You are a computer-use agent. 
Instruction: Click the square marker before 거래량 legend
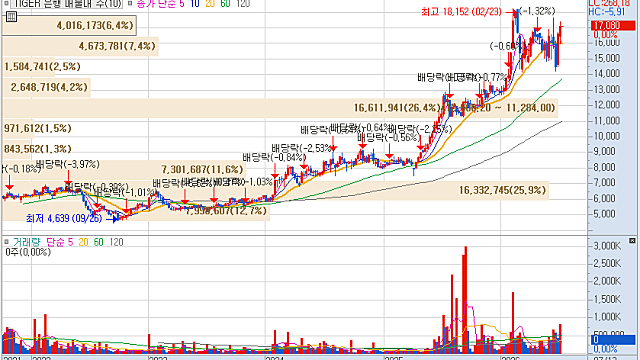(x=6, y=242)
